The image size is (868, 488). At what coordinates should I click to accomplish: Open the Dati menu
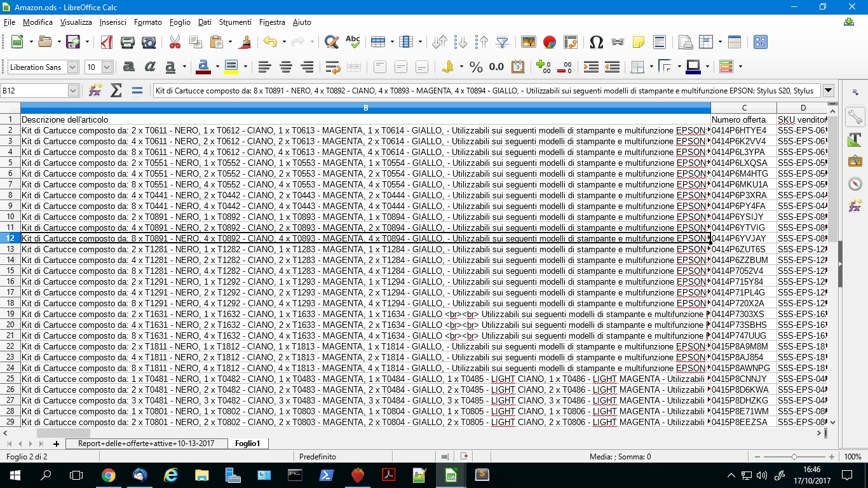205,22
